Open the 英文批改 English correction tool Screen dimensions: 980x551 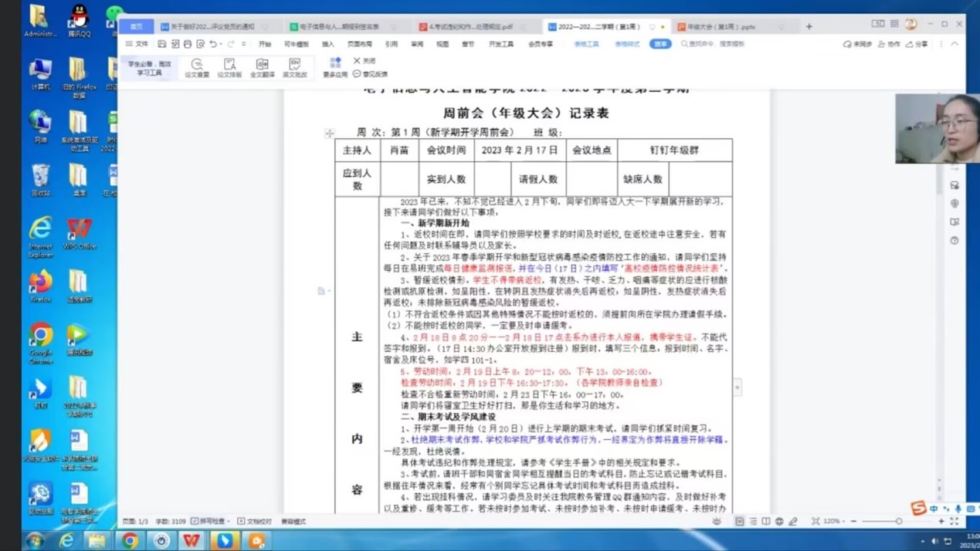click(x=295, y=67)
